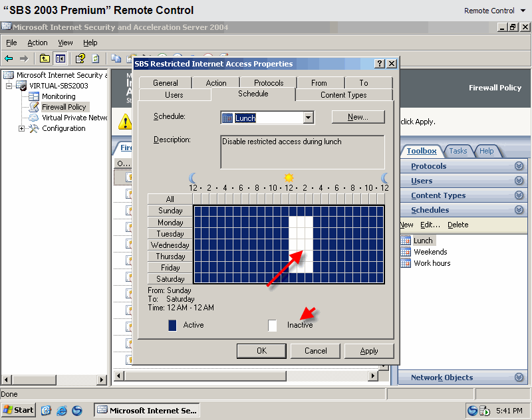Toggle the Show/Hide console tree icon
Image resolution: width=532 pixels, height=420 pixels.
point(61,58)
